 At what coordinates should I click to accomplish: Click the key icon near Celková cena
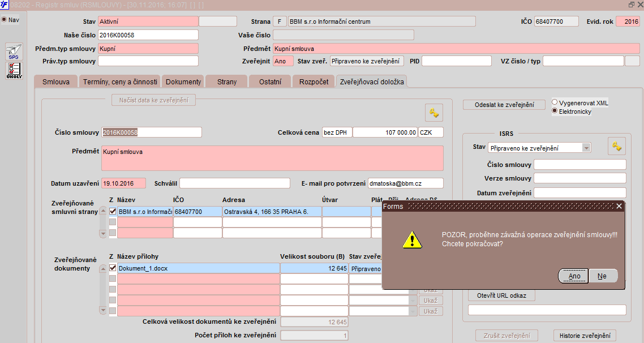pyautogui.click(x=434, y=112)
